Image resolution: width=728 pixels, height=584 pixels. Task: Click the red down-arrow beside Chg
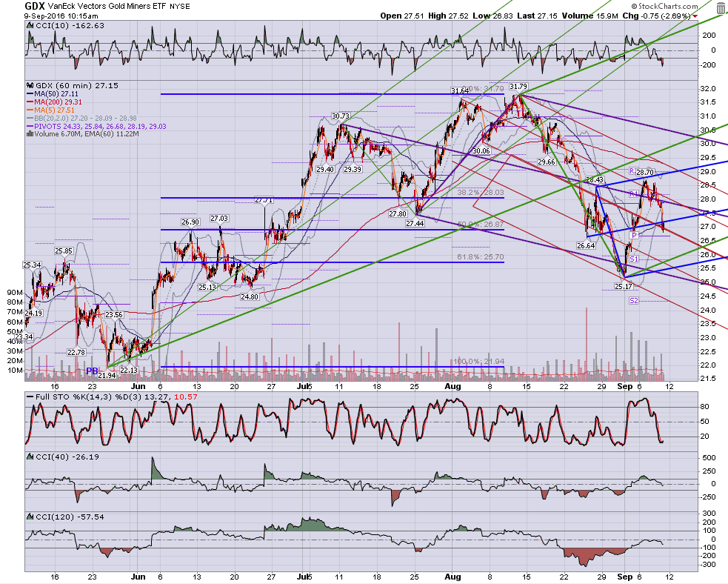pos(696,16)
